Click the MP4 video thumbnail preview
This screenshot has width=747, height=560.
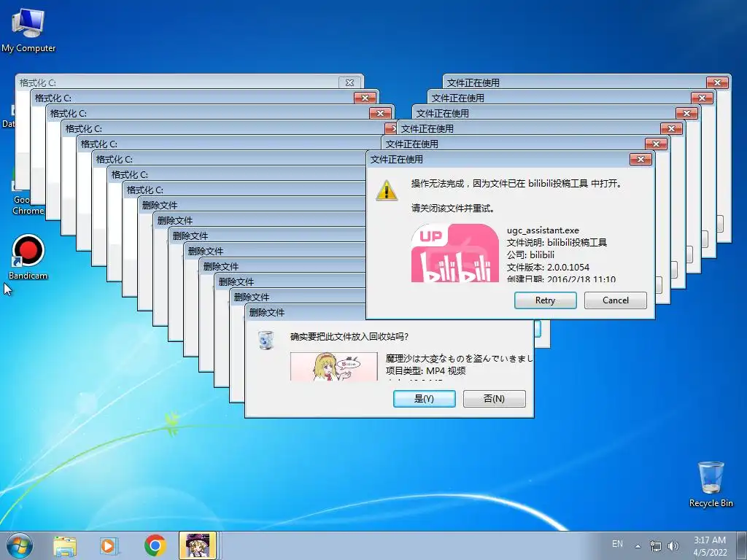coord(334,366)
